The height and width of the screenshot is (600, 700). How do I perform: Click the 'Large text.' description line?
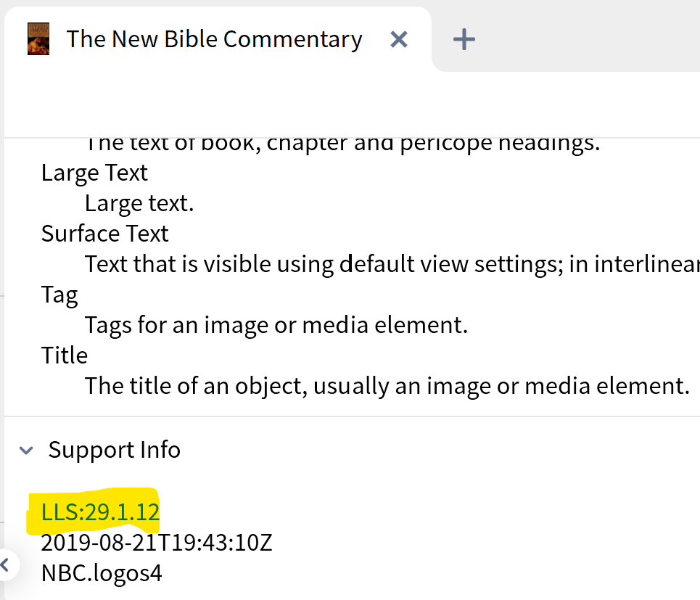coord(139,203)
